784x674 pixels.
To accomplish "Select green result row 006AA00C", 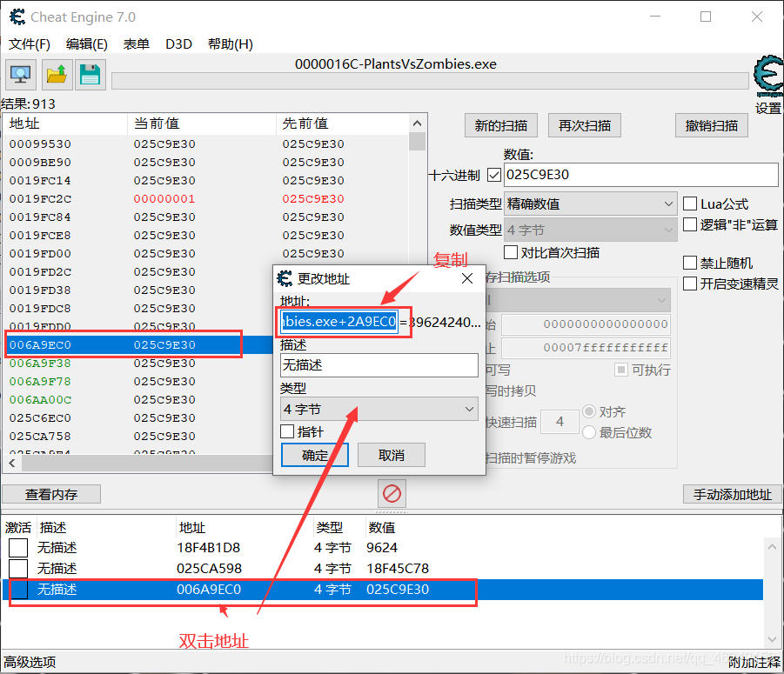I will point(138,400).
